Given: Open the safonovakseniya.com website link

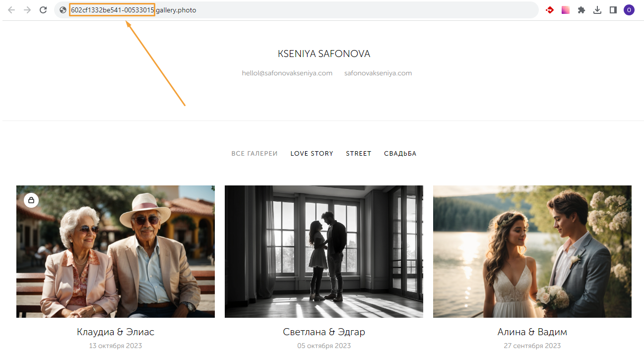Looking at the screenshot, I should 378,73.
